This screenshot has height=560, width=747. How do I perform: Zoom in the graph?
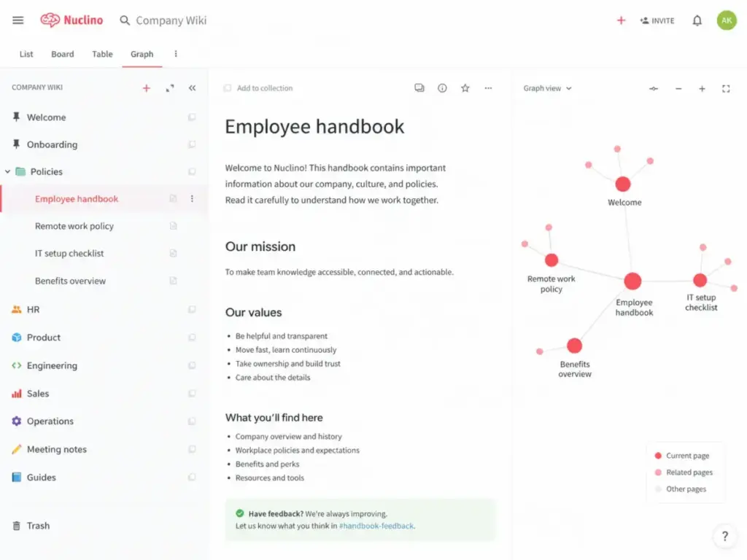tap(702, 88)
